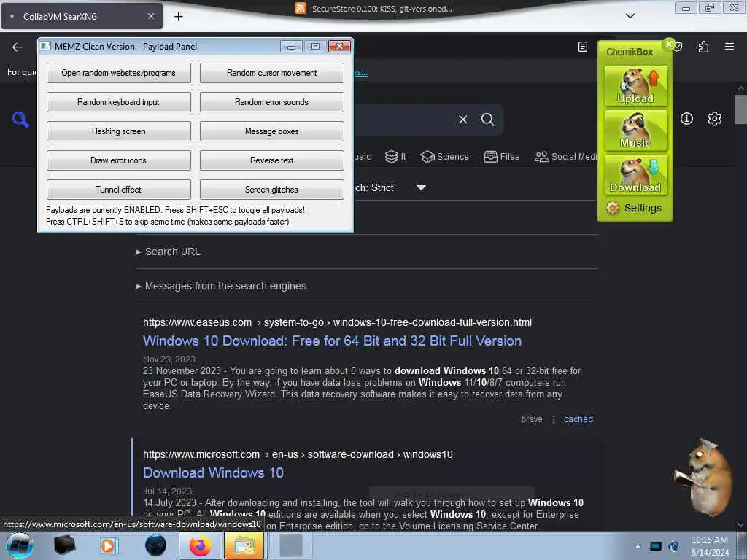747x560 pixels.
Task: Switch to Firefox in the taskbar
Action: coord(200,545)
